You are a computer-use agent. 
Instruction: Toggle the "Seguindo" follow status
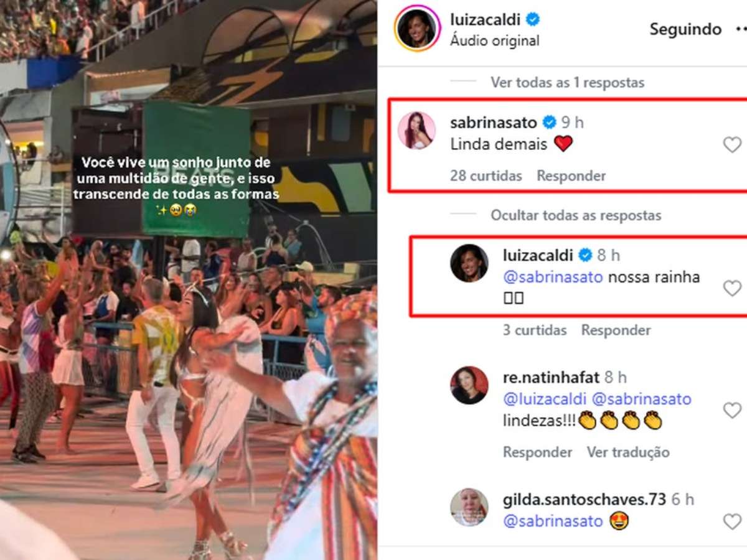(685, 29)
